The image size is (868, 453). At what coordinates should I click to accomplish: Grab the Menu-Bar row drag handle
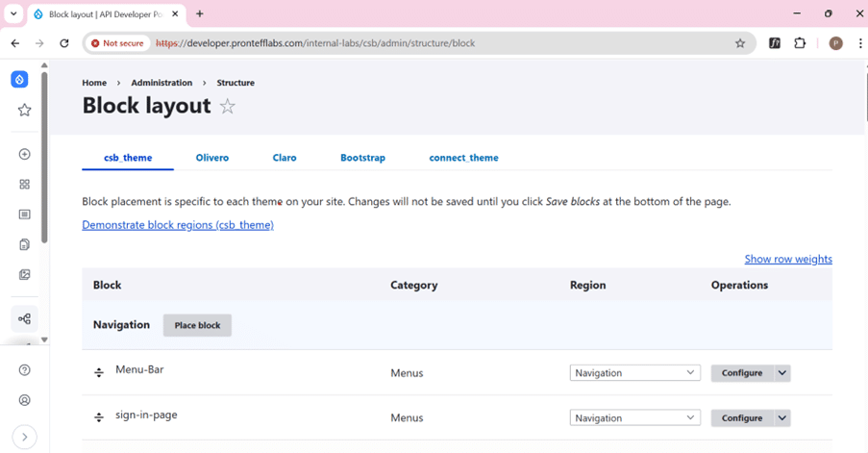[98, 373]
